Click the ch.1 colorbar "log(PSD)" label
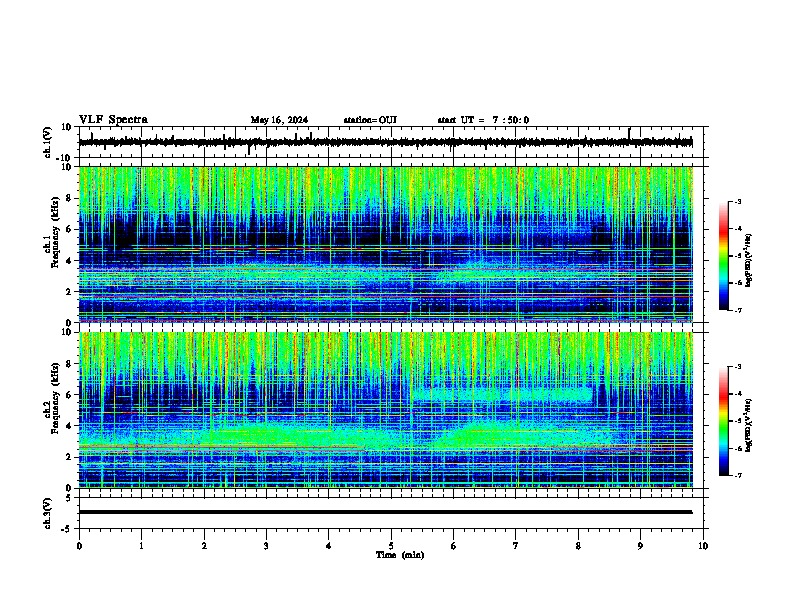Image resolution: width=792 pixels, height=612 pixels. tap(749, 261)
